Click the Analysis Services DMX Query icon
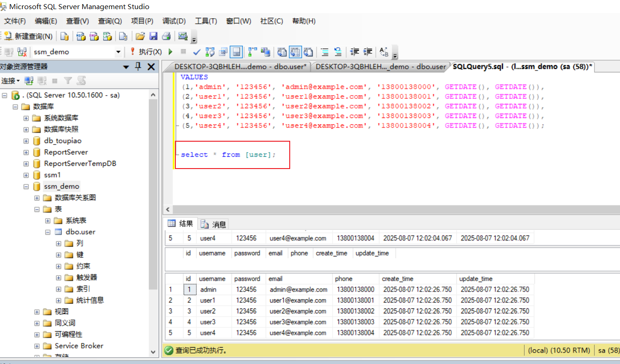620x364 pixels. coord(94,36)
